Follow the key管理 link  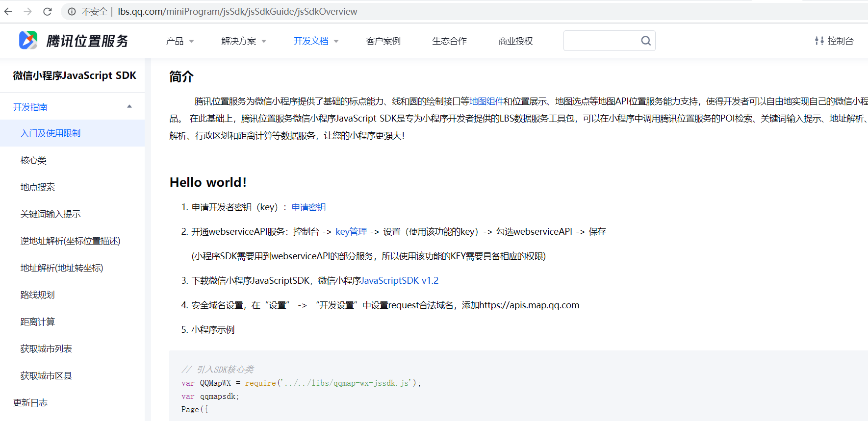click(x=351, y=232)
